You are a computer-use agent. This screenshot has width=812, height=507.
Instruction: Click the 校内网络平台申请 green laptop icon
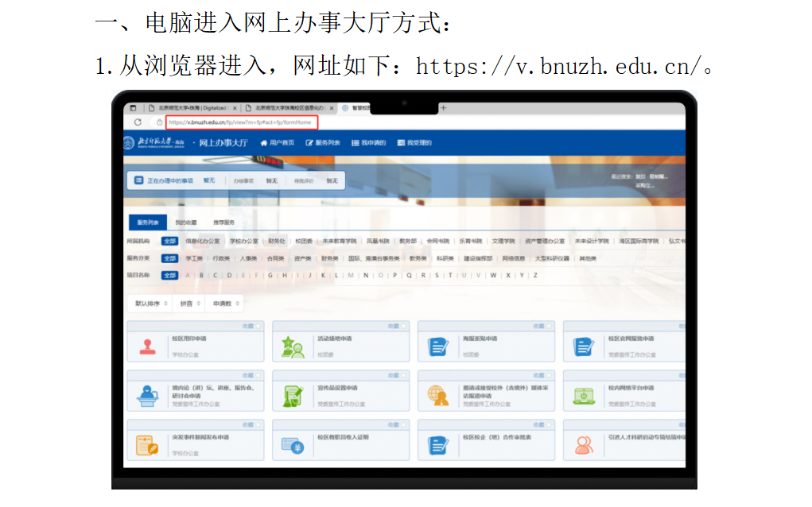(584, 397)
